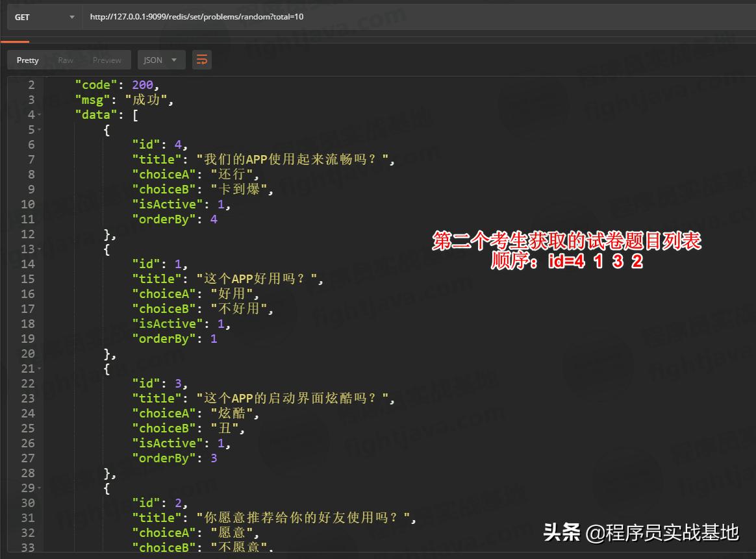The height and width of the screenshot is (559, 756).
Task: Open the JSON format dropdown
Action: (x=161, y=60)
